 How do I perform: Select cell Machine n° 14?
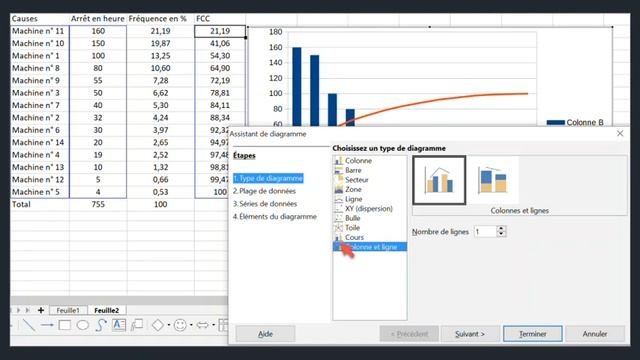tap(40, 142)
